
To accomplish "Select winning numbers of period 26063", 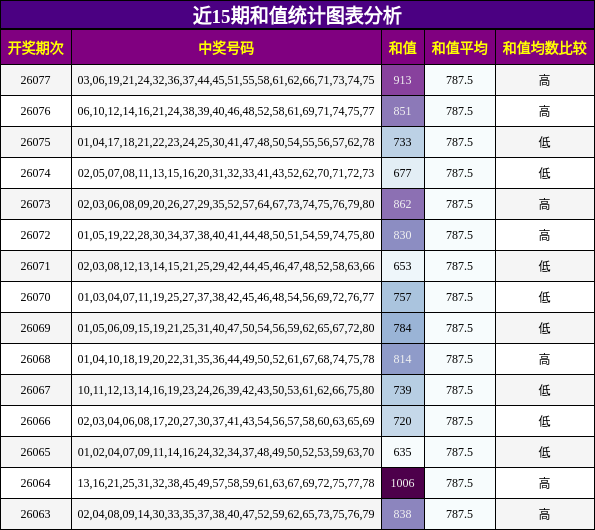I will pos(226,514).
